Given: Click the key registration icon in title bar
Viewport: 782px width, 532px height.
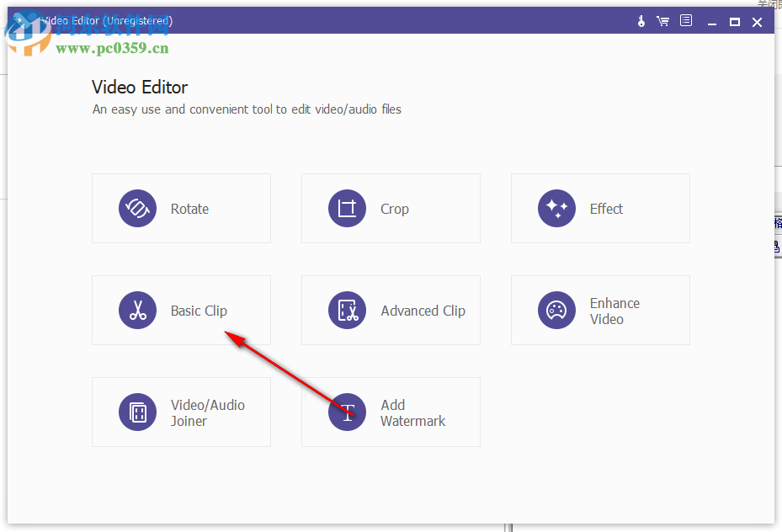Looking at the screenshot, I should (641, 20).
